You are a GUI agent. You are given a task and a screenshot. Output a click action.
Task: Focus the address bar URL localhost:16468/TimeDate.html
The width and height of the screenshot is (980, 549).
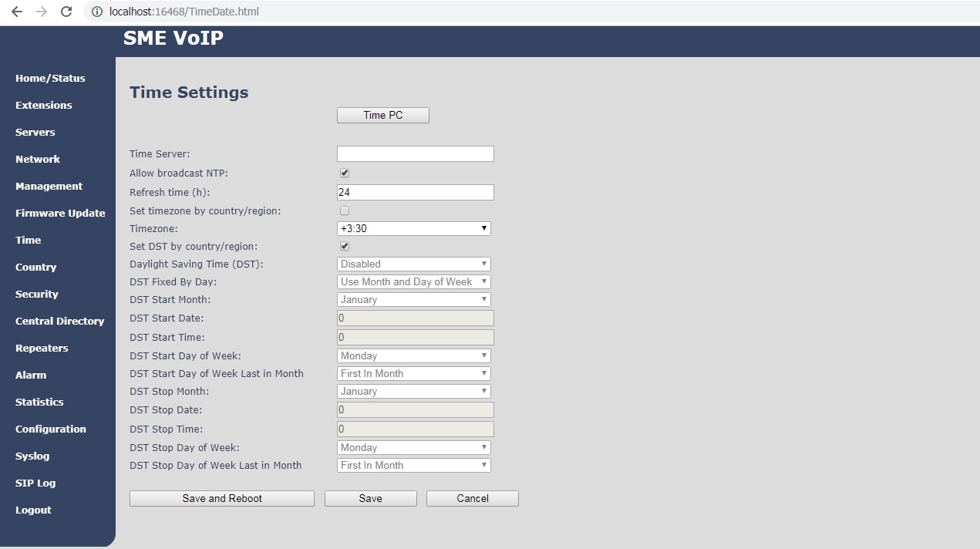click(x=184, y=12)
